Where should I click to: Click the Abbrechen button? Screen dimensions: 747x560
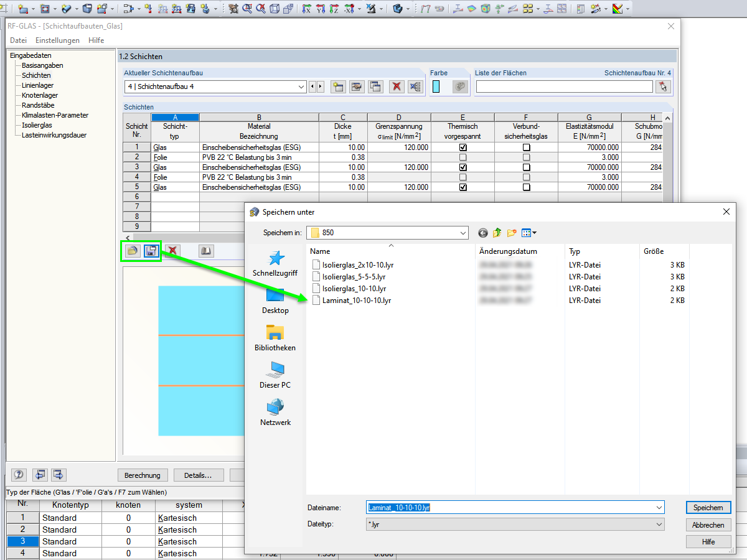point(708,525)
